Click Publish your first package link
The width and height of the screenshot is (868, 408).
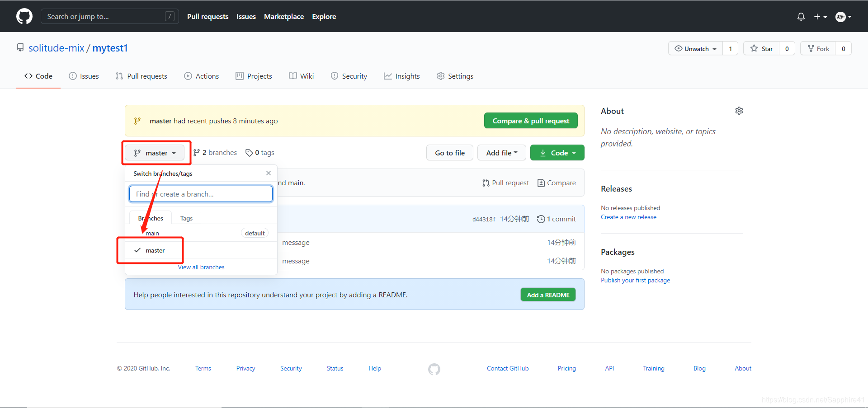[635, 280]
